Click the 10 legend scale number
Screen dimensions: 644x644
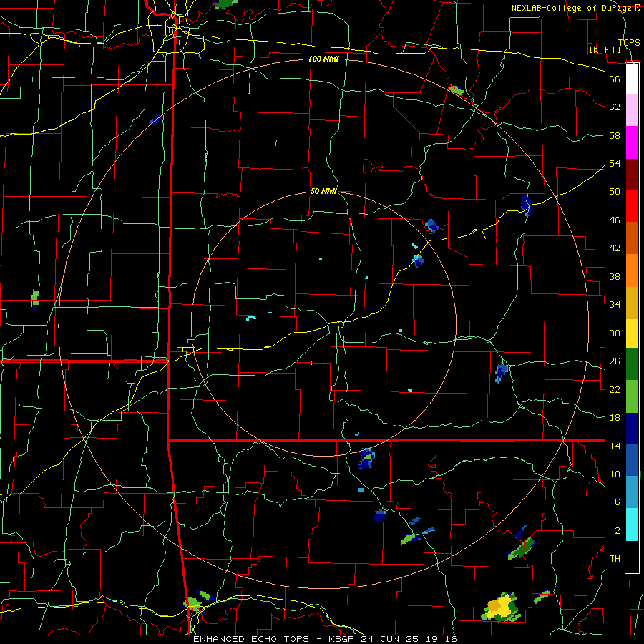(x=615, y=474)
